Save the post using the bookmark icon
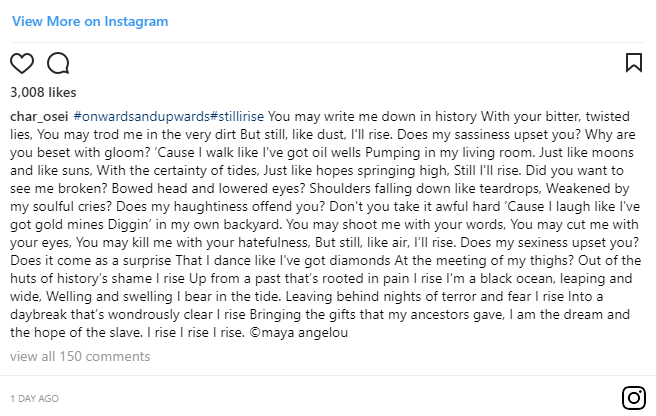 634,62
